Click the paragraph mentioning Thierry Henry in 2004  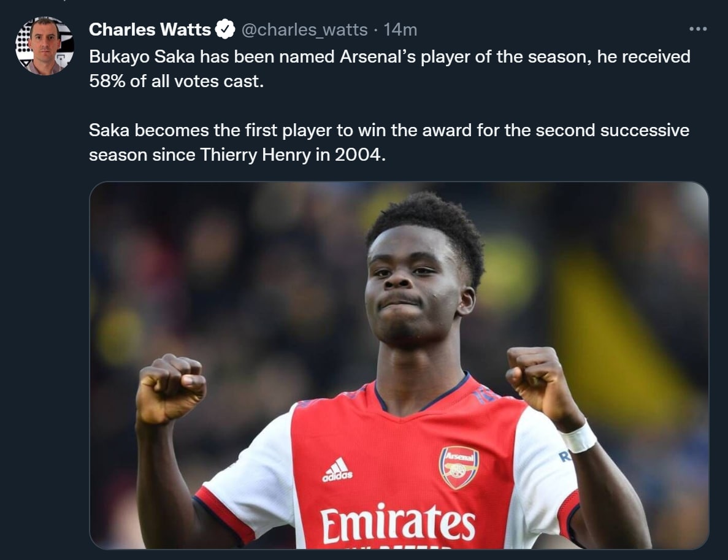point(389,142)
